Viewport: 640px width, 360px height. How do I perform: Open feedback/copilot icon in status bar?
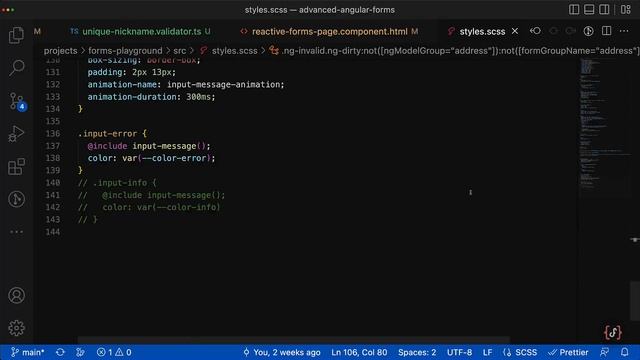point(604,352)
